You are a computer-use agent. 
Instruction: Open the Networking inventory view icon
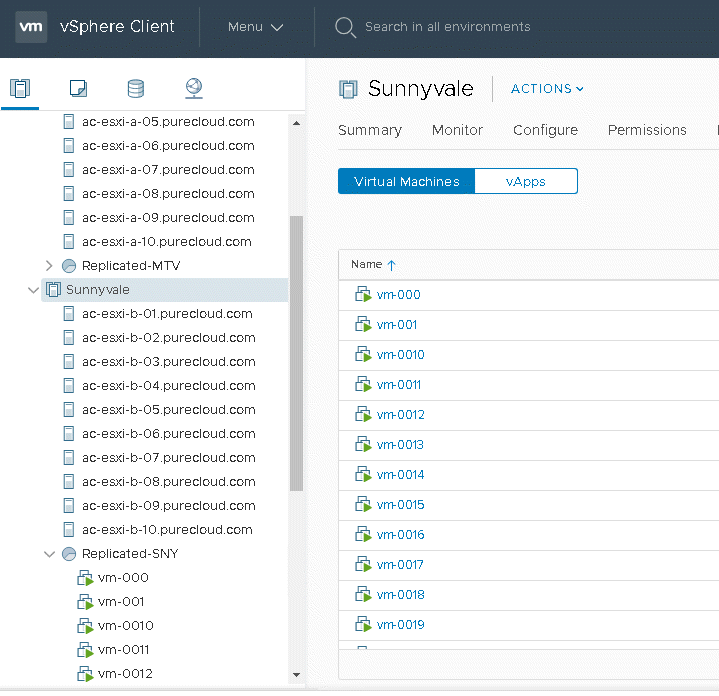coord(194,89)
